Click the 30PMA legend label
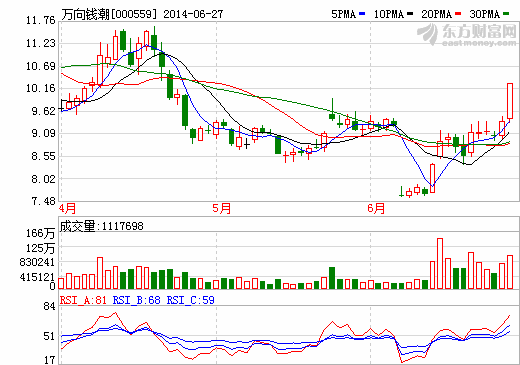 [485, 14]
